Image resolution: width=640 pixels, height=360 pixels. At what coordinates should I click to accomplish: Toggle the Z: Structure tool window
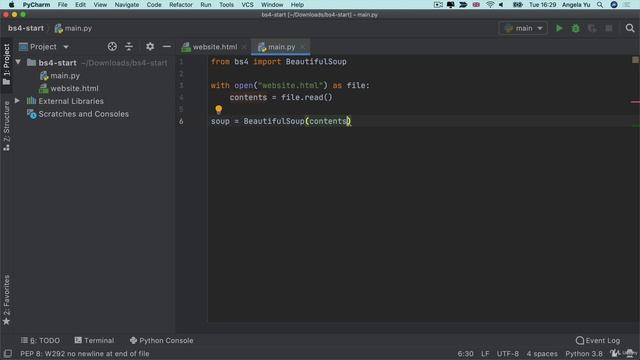(x=6, y=126)
